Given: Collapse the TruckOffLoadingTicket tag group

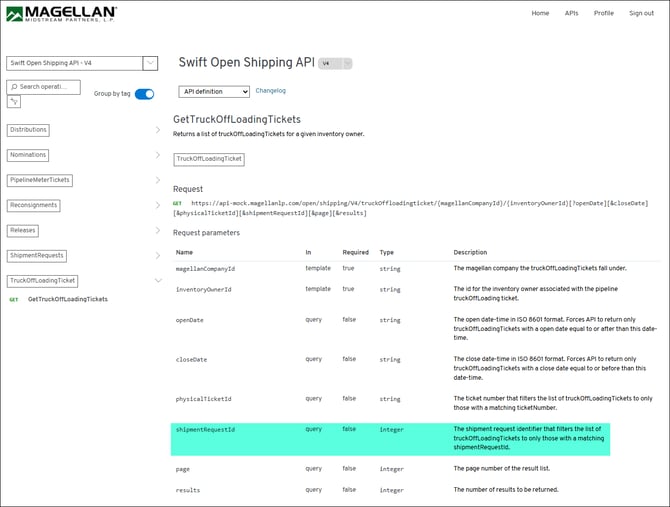Looking at the screenshot, I should click(158, 281).
